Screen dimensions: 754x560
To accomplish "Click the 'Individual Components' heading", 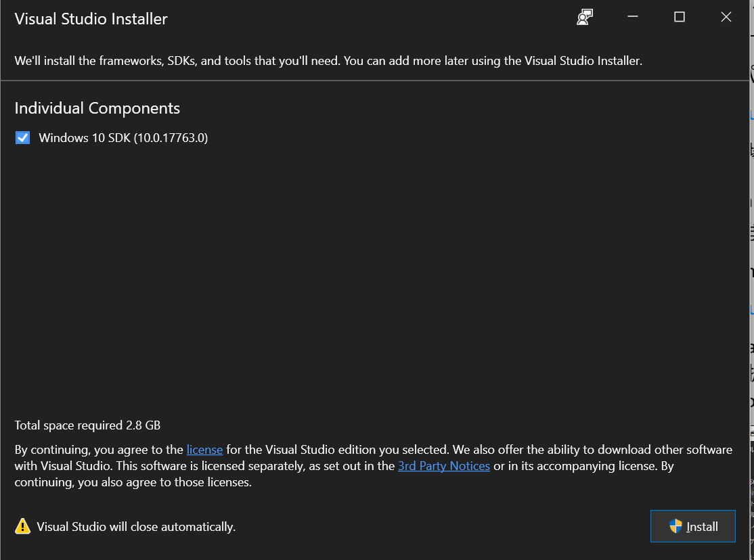I will [x=97, y=108].
